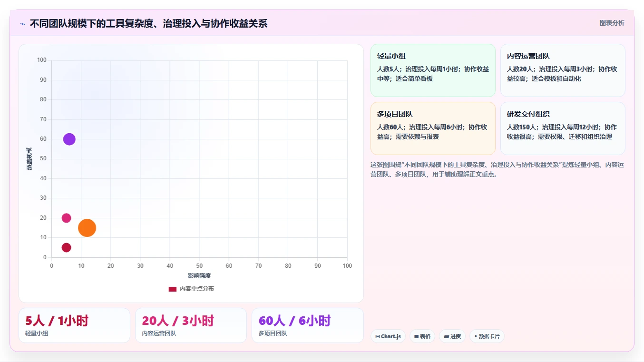Click the orange bubble on the chart
Screen dimensions: 644x362
pos(87,228)
